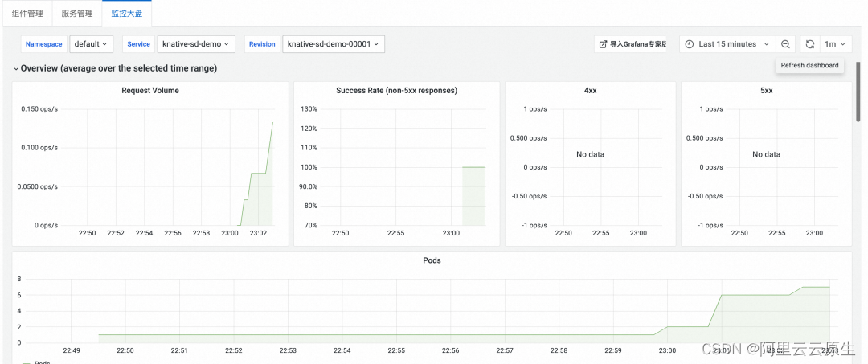Click the clock icon in time picker
This screenshot has height=364, width=868.
(690, 44)
